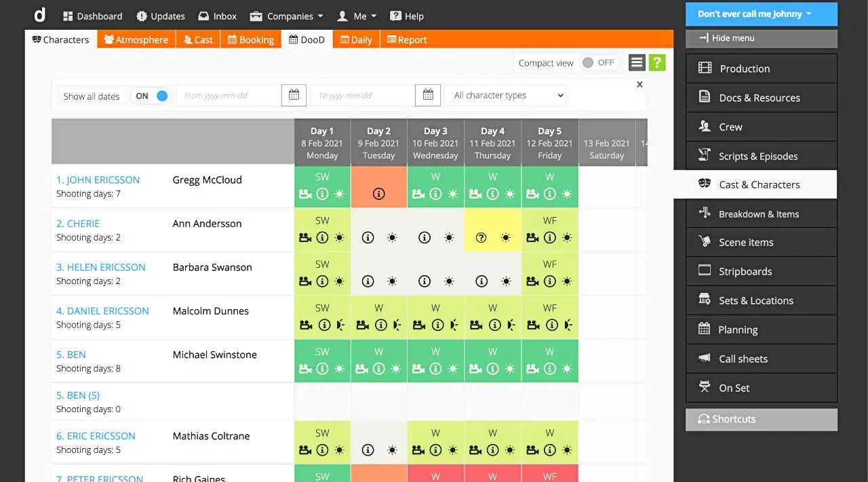Click info icon in Helen Ericsson Day 3
The height and width of the screenshot is (482, 868).
(425, 281)
